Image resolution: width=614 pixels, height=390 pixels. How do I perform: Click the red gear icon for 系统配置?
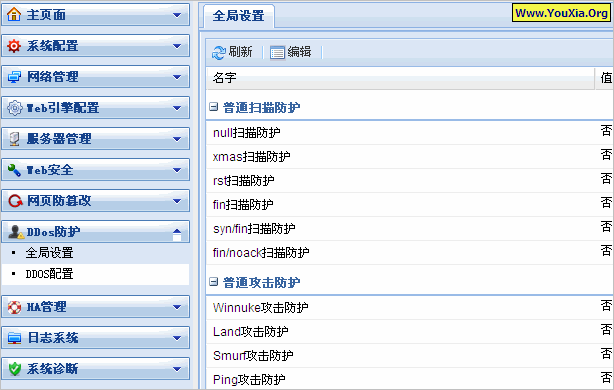[14, 46]
